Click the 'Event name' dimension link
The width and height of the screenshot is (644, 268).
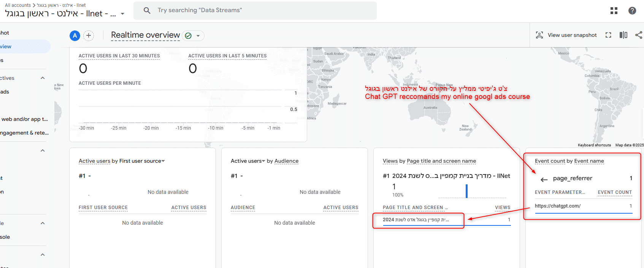(x=589, y=161)
